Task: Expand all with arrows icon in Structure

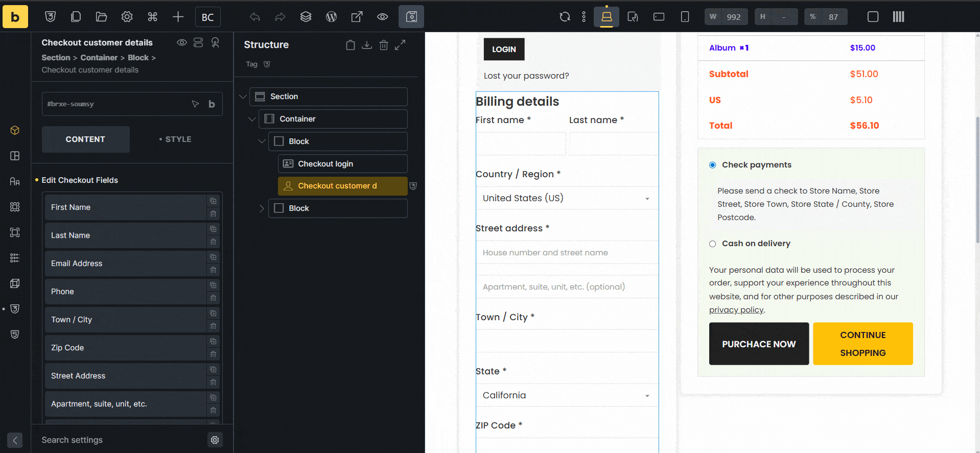Action: [400, 45]
